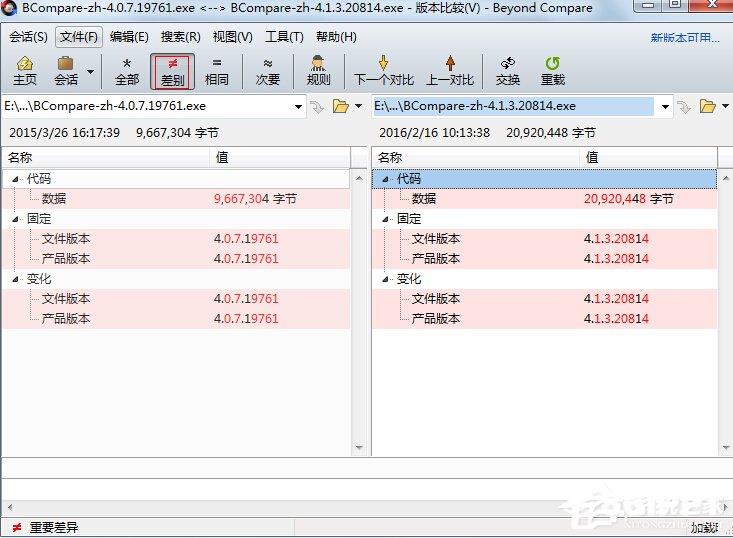
Task: Click right file path field BCompare-zh-4.1.3.20814.exe
Action: click(513, 106)
